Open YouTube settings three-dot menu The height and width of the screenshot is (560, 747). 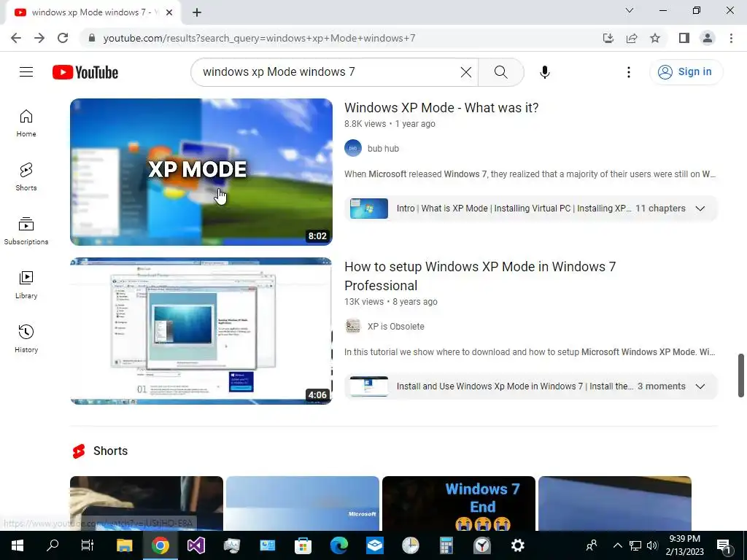628,72
